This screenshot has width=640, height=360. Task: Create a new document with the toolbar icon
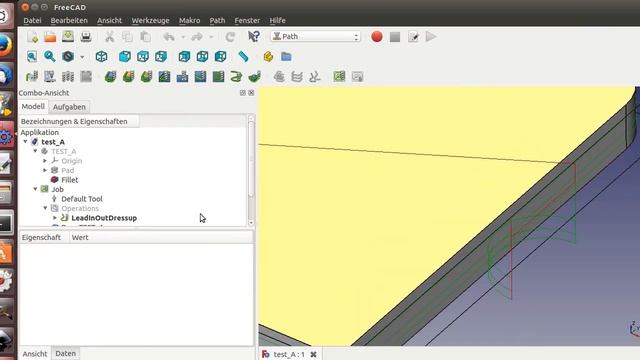pyautogui.click(x=32, y=37)
